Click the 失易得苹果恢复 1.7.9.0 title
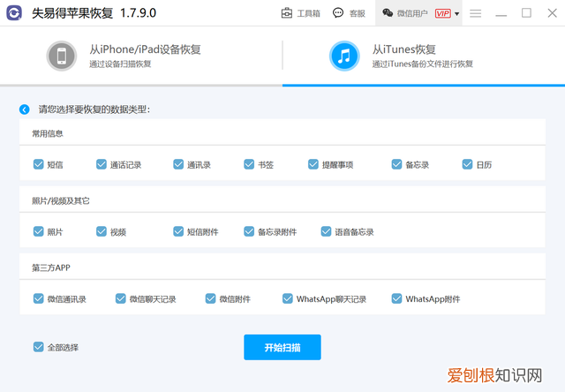The image size is (565, 392). click(94, 13)
